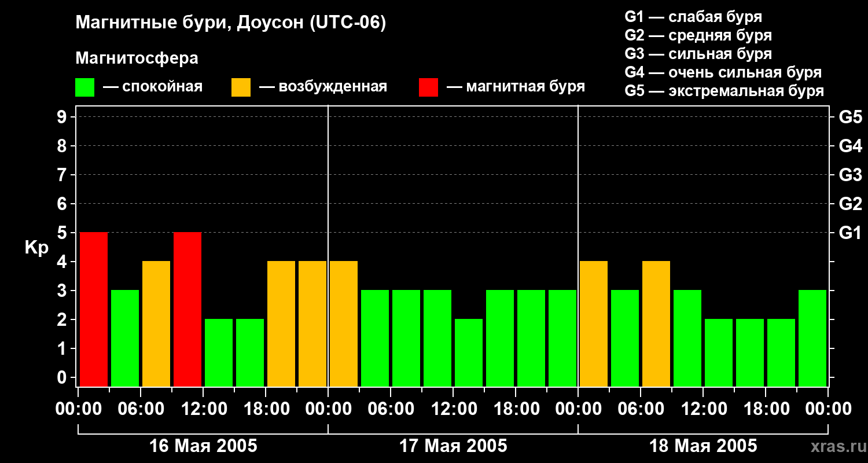The height and width of the screenshot is (463, 868).
Task: Click the green Kp 2 bar at 12:00 on 17 May
Action: (x=469, y=352)
